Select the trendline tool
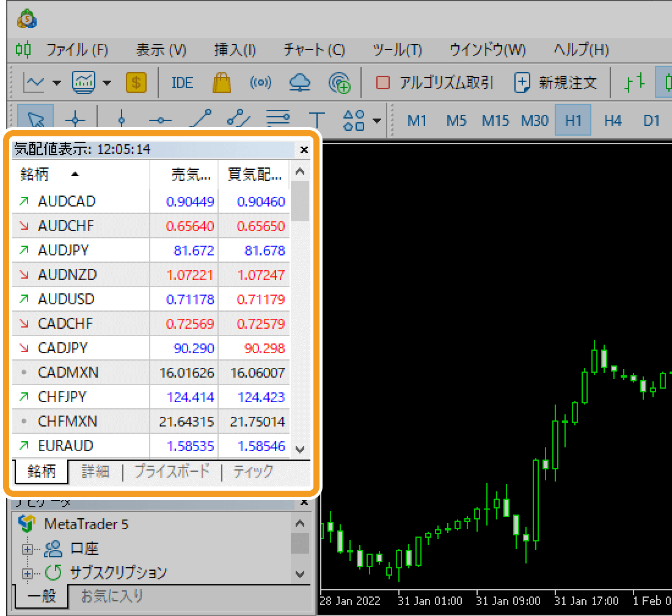672x616 pixels. 200,119
